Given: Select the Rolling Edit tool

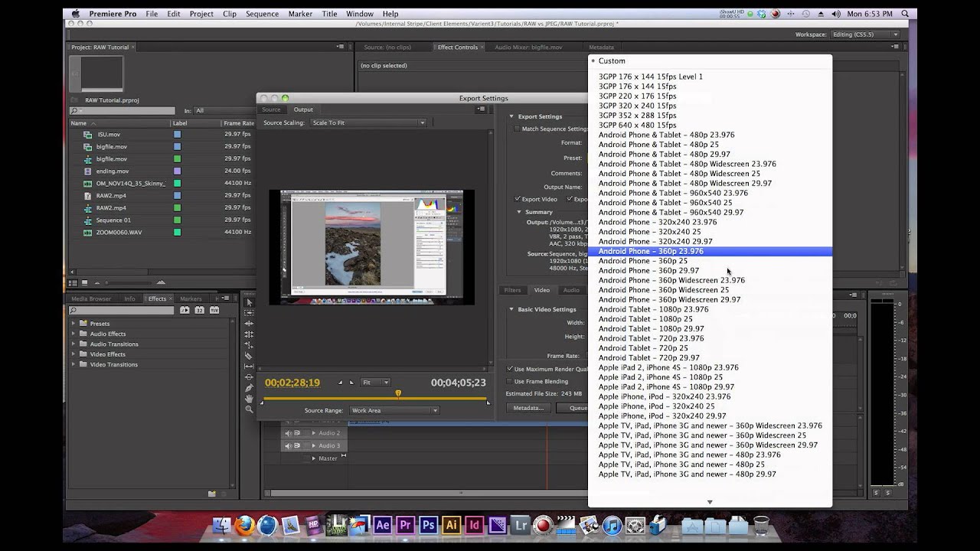Looking at the screenshot, I should click(249, 334).
